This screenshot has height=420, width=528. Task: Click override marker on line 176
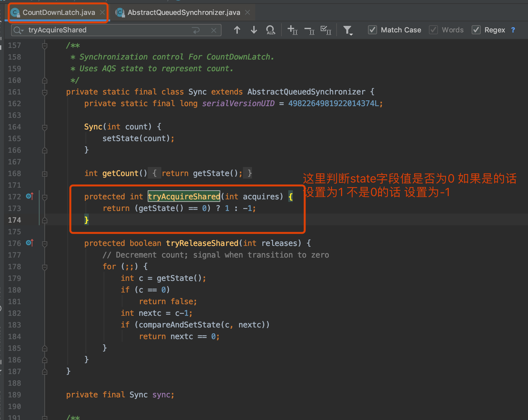pyautogui.click(x=30, y=243)
